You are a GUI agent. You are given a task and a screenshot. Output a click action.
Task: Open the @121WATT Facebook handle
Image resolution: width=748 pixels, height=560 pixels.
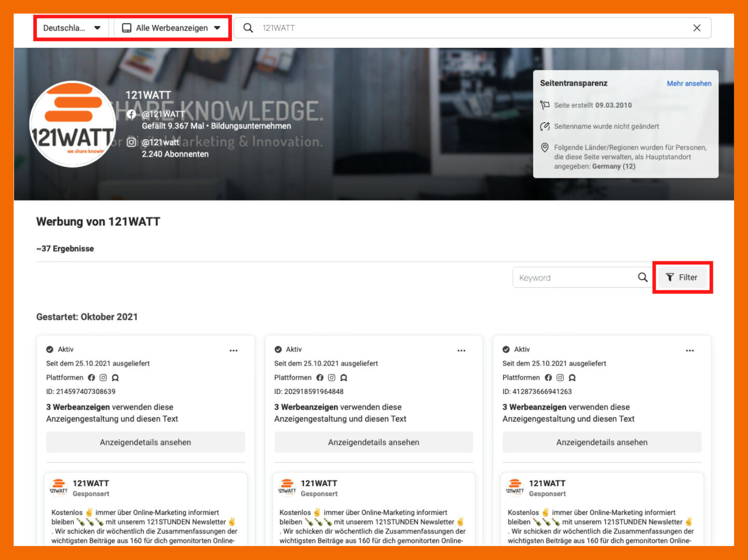[x=163, y=114]
